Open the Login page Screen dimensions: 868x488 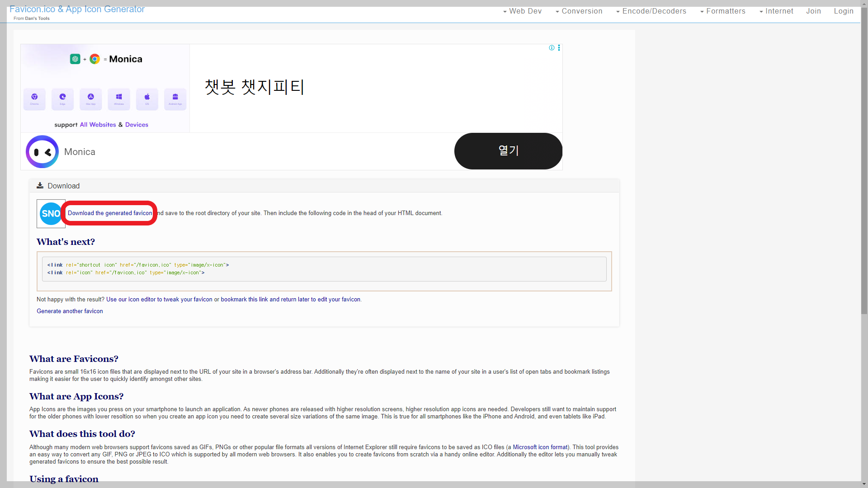click(x=844, y=11)
